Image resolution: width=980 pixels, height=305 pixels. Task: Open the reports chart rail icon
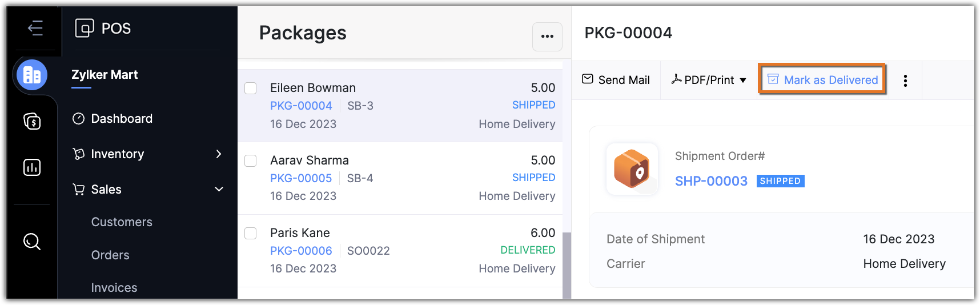coord(32,167)
